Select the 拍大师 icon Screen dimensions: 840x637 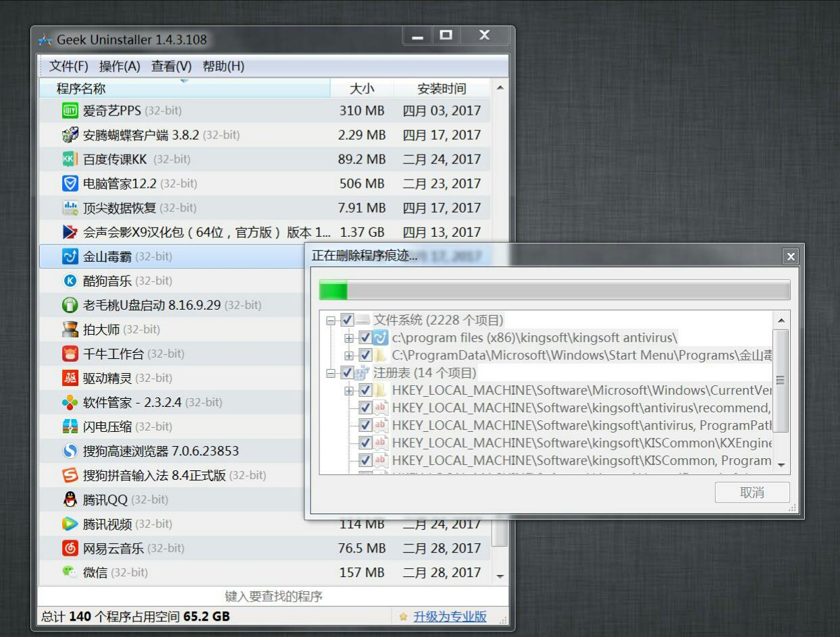(70, 329)
